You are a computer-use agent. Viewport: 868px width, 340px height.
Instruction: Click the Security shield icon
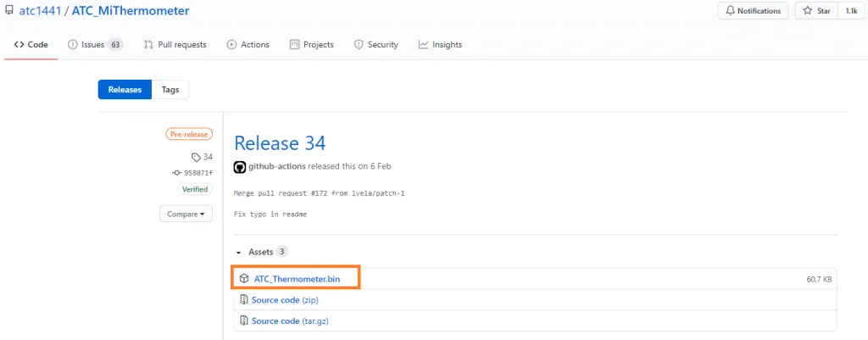click(359, 44)
